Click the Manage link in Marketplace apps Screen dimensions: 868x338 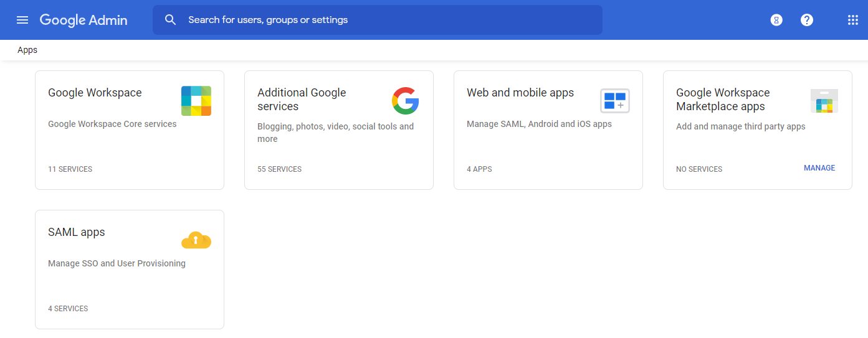point(819,168)
